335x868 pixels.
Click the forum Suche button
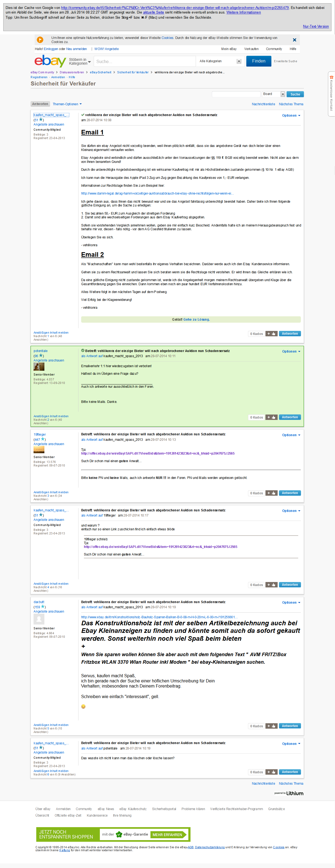(x=295, y=94)
